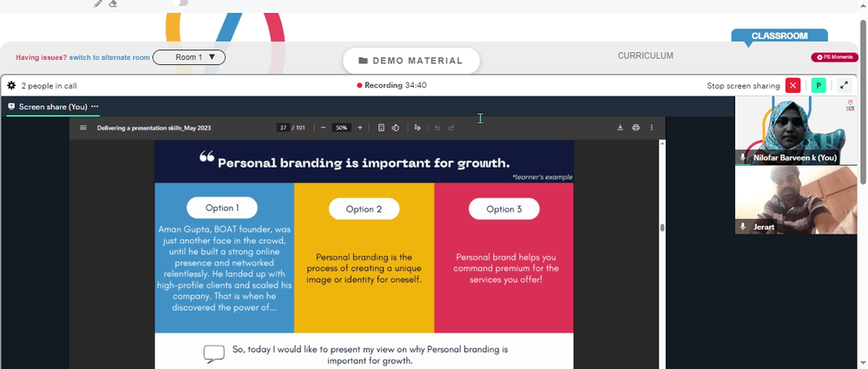Click microphone icon on Nilofar's tile
Image resolution: width=868 pixels, height=369 pixels.
click(743, 158)
